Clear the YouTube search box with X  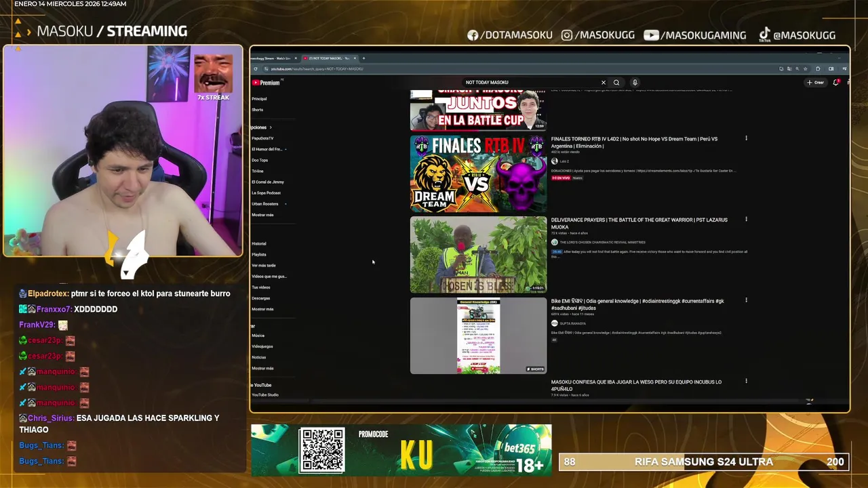click(603, 83)
